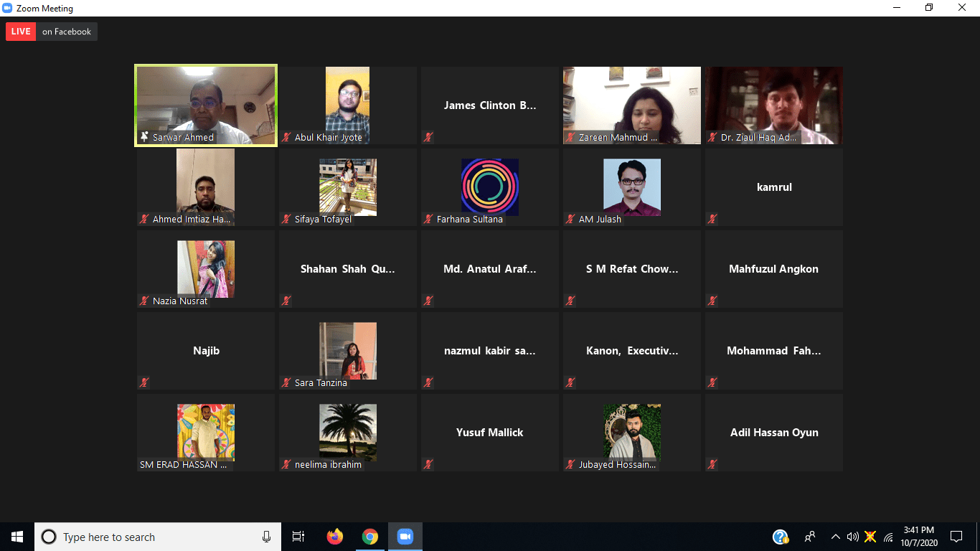Click Sara Tanzina's profile picture

pyautogui.click(x=348, y=350)
